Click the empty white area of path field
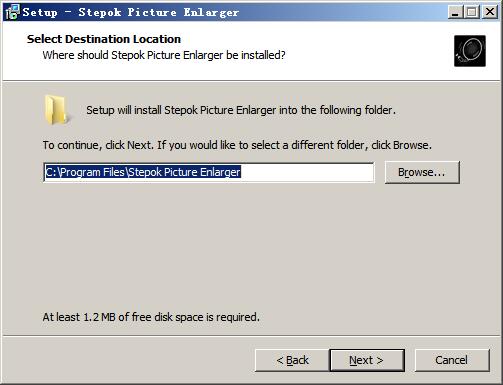 point(307,172)
